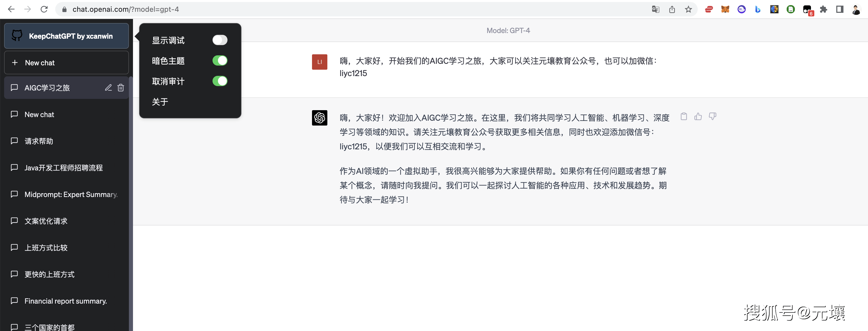Screen dimensions: 868x331
Task: Click the GitHub logo beside KeepChatGPT
Action: pos(17,35)
